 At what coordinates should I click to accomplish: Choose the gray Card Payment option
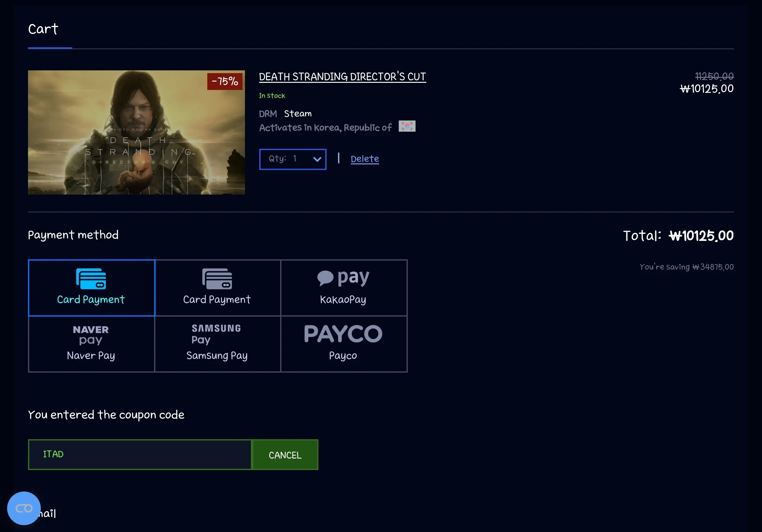[x=217, y=288]
